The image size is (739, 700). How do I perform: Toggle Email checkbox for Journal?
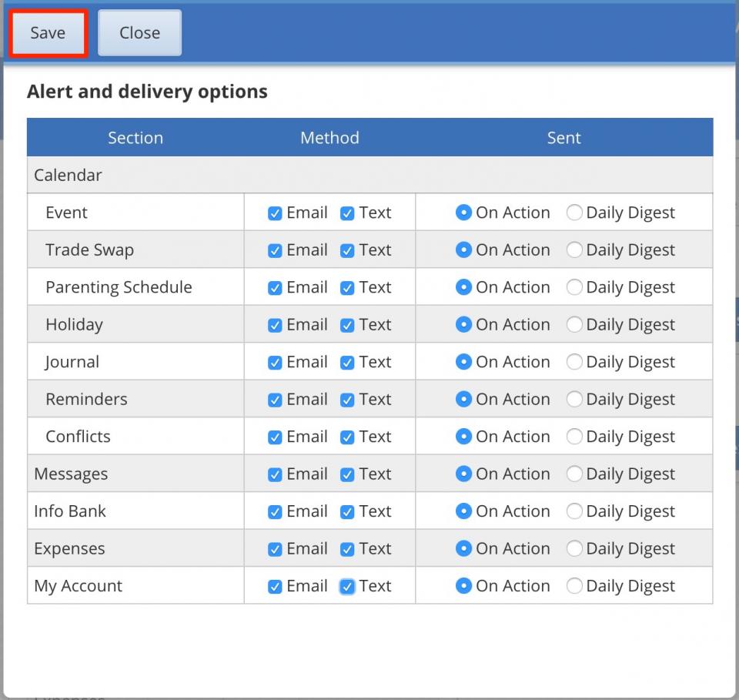(x=275, y=362)
